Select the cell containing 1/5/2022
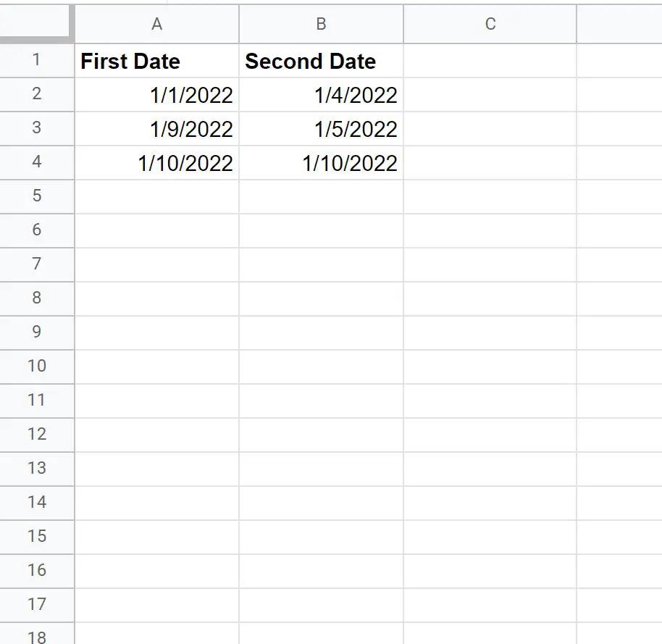Image resolution: width=662 pixels, height=644 pixels. pos(320,129)
